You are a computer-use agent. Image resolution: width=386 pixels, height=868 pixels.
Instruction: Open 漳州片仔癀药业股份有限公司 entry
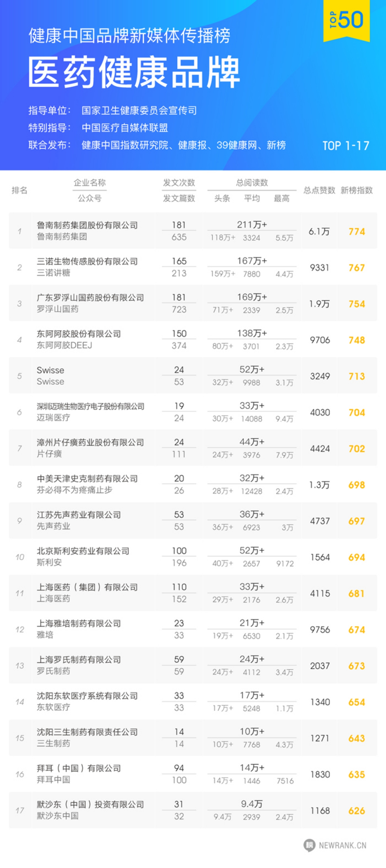click(90, 443)
